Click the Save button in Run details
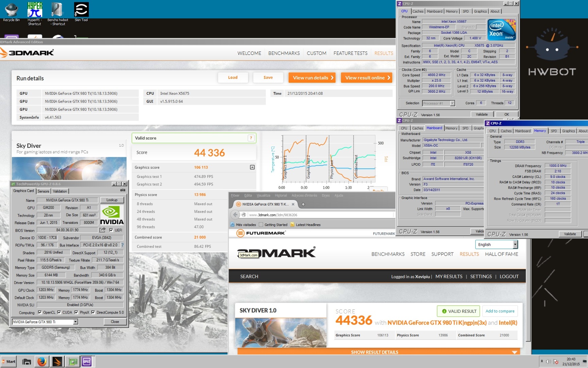 [268, 78]
